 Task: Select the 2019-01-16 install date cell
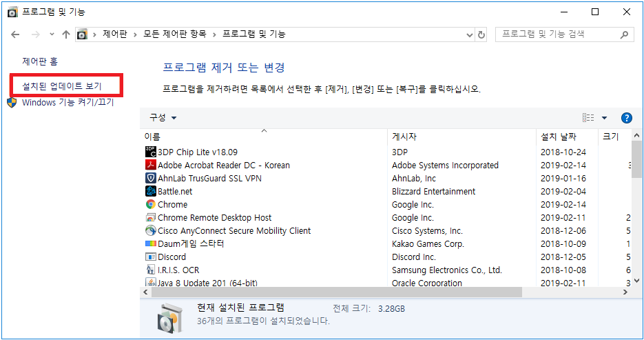(563, 179)
